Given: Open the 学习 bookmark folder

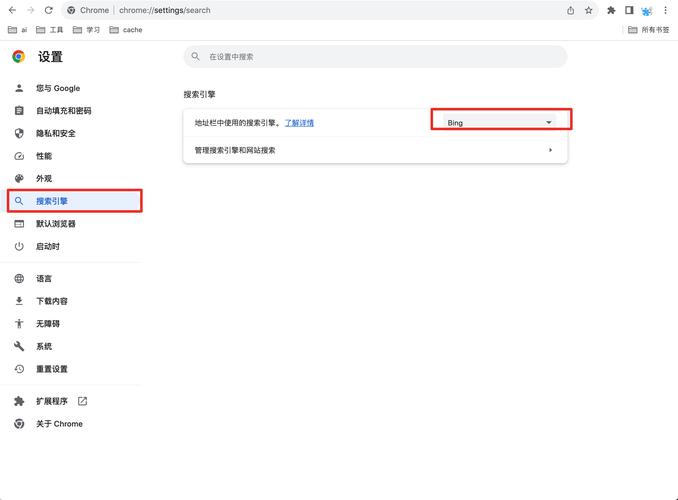Looking at the screenshot, I should 86,30.
